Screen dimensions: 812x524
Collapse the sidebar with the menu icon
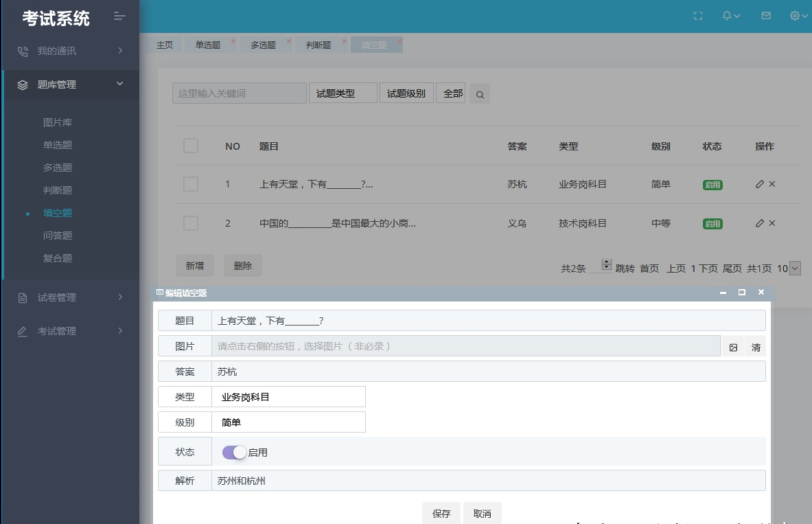point(119,16)
